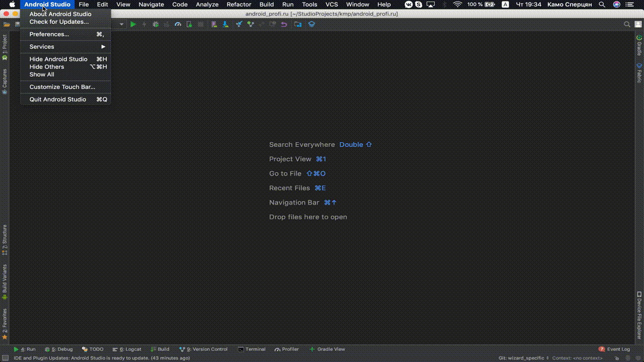Image resolution: width=644 pixels, height=362 pixels.
Task: Click the keyboard input source A icon
Action: pyautogui.click(x=505, y=5)
